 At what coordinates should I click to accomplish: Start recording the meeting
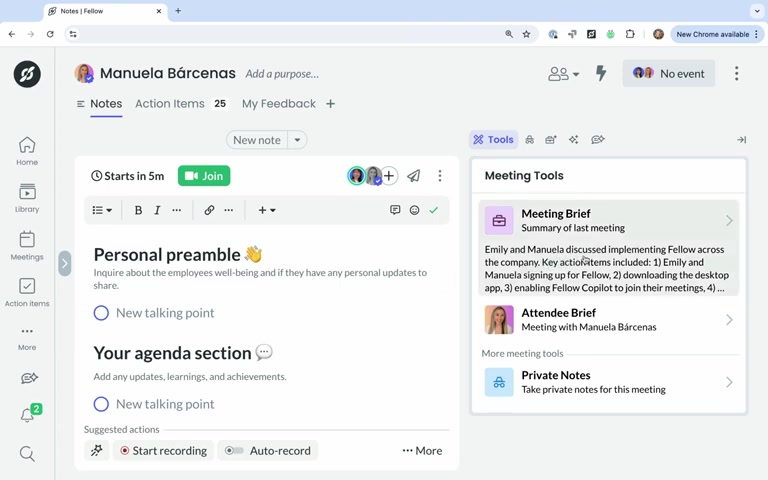[164, 451]
